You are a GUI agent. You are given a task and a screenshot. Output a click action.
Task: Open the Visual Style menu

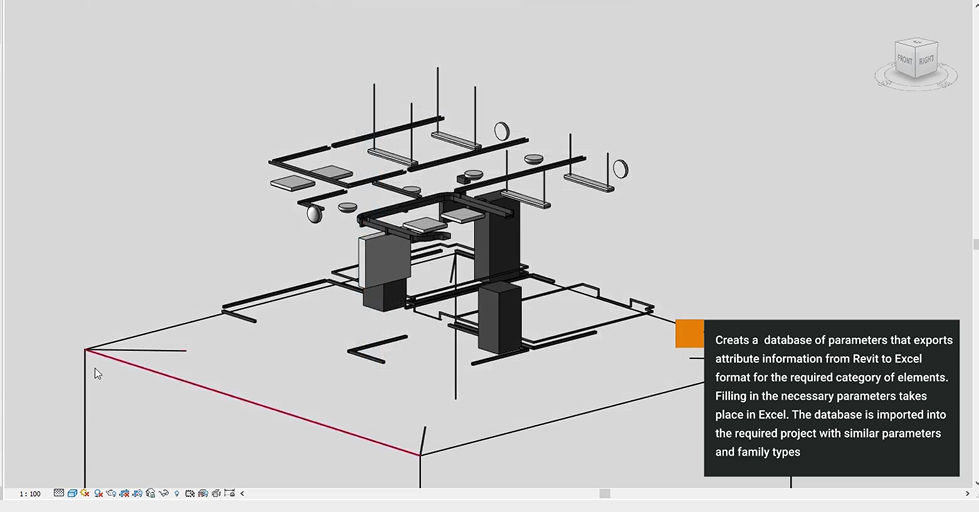coord(72,493)
